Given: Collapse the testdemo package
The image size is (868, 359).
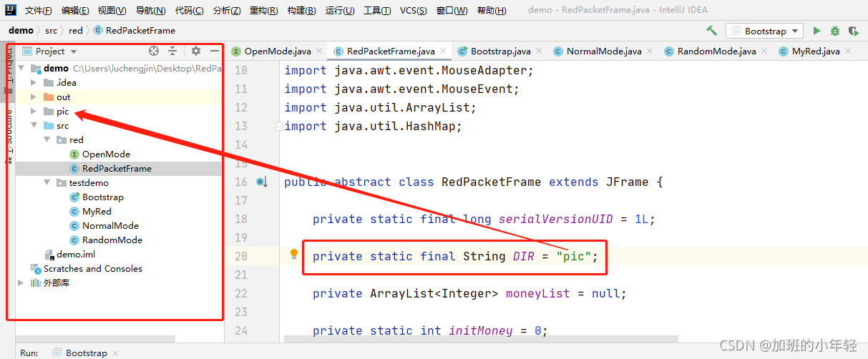Looking at the screenshot, I should 47,183.
